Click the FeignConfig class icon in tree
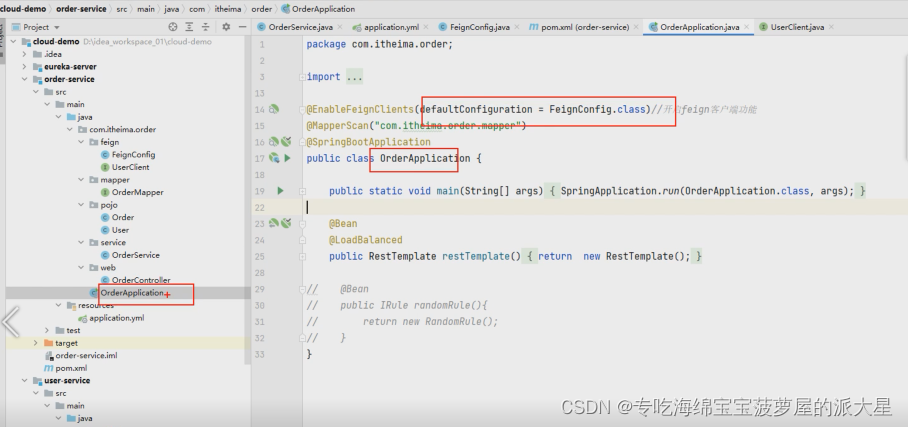This screenshot has height=427, width=908. pos(105,155)
